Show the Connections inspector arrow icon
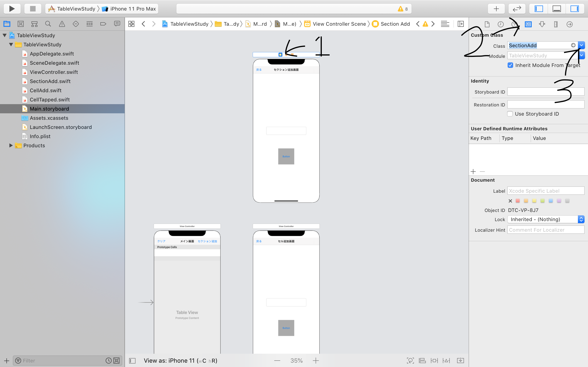The width and height of the screenshot is (588, 367). [x=569, y=24]
